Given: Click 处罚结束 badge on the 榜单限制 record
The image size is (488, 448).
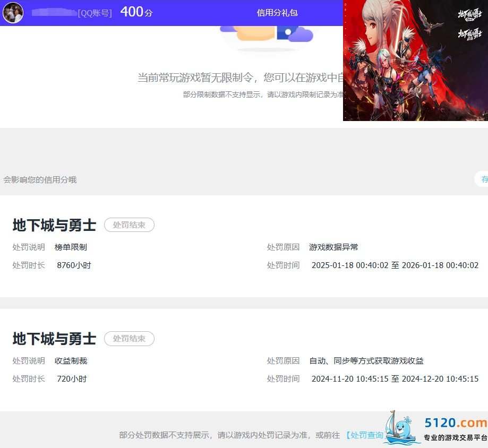Looking at the screenshot, I should [x=129, y=225].
